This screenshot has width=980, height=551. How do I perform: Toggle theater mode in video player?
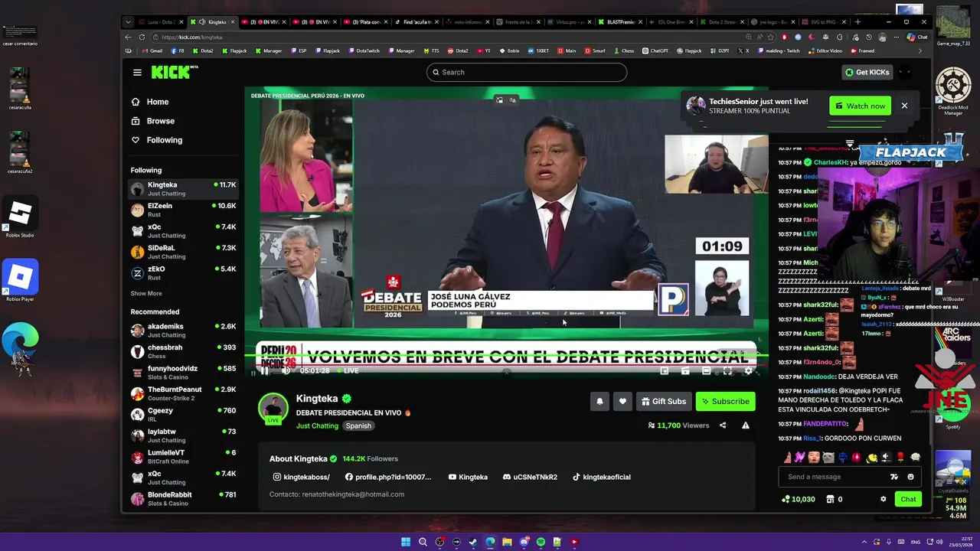(x=706, y=371)
